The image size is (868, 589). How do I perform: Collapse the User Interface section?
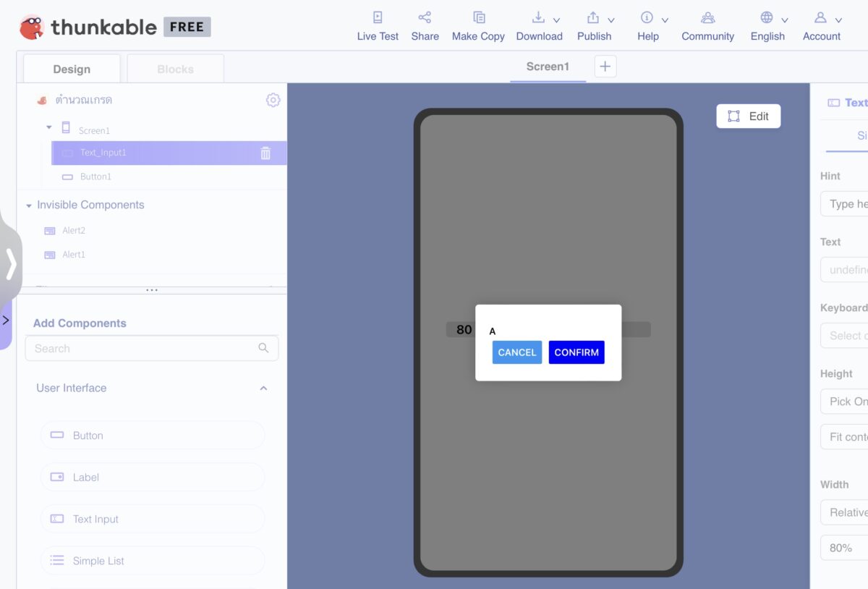click(263, 387)
